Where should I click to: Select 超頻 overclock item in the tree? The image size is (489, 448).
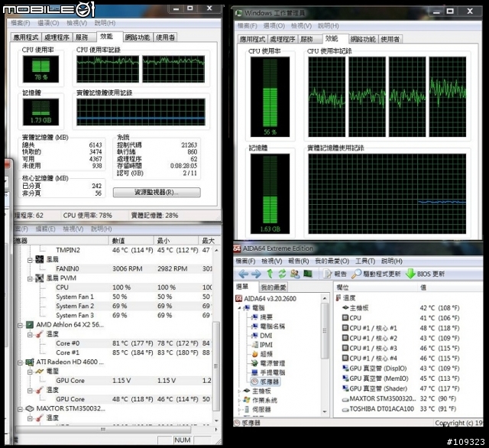tap(266, 354)
